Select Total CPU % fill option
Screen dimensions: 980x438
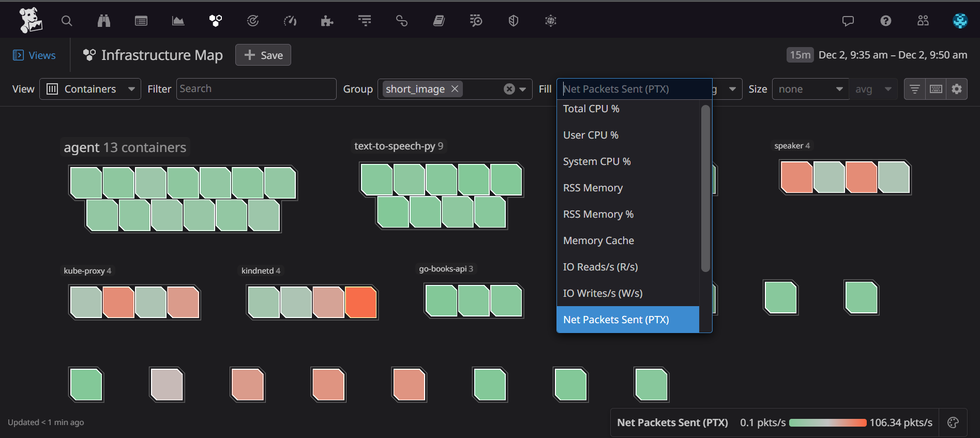tap(628, 109)
